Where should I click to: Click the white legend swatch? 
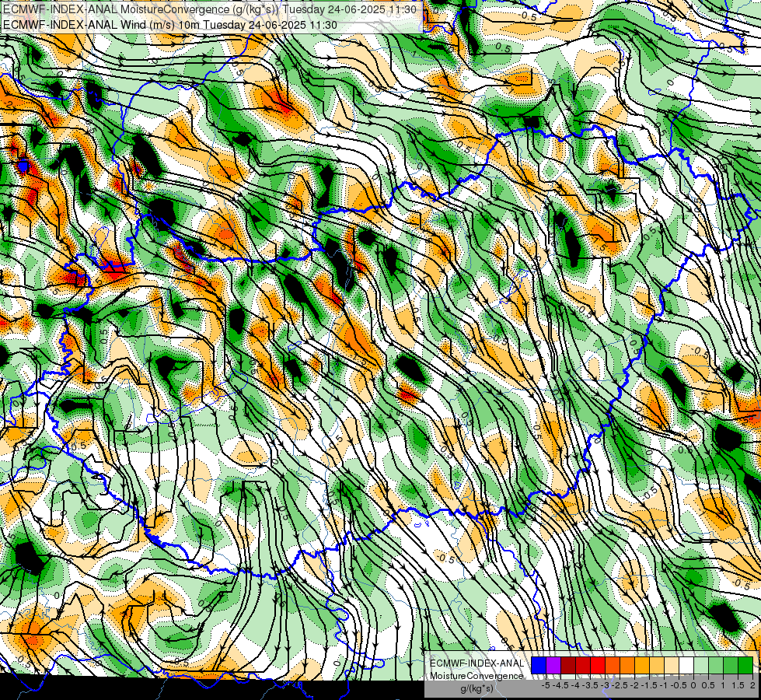tap(686, 665)
